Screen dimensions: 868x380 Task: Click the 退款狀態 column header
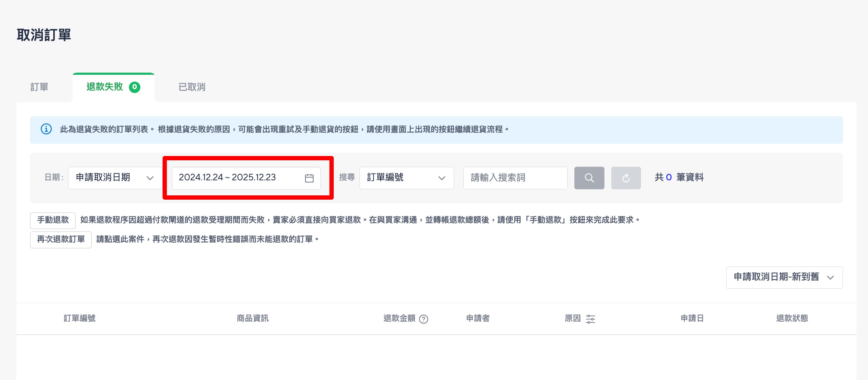[x=792, y=318]
